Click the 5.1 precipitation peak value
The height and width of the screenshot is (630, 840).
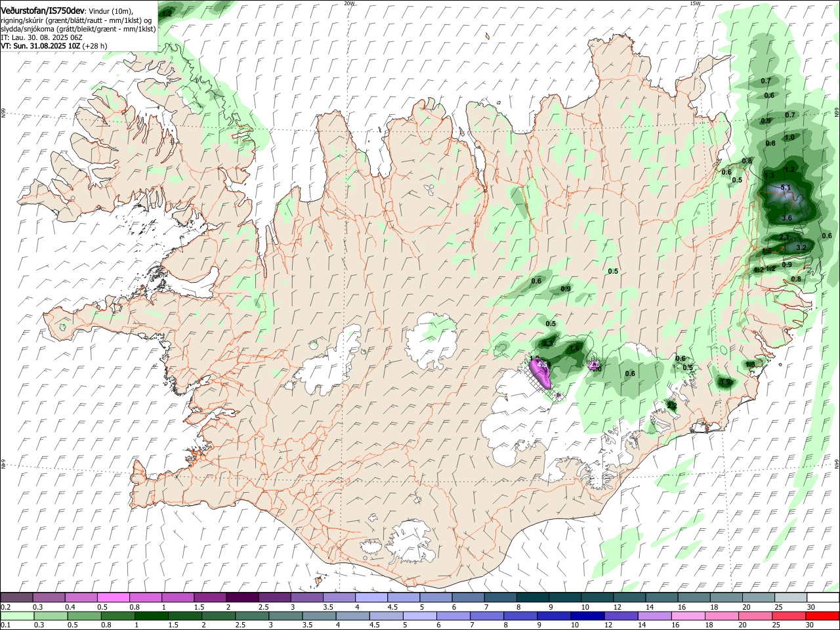(x=786, y=188)
